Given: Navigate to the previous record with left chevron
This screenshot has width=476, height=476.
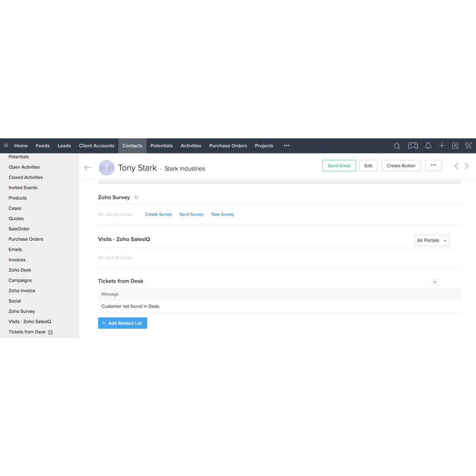Looking at the screenshot, I should pyautogui.click(x=456, y=166).
